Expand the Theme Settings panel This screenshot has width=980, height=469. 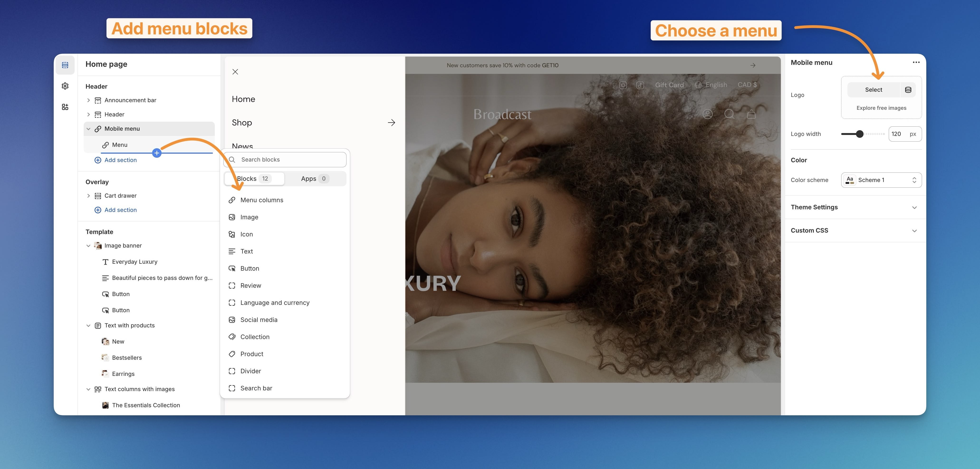[x=914, y=207]
